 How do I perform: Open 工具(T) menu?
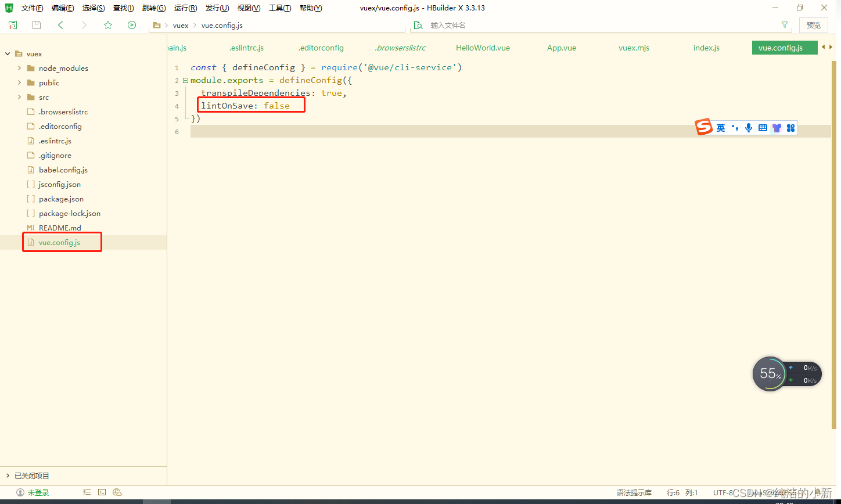(x=279, y=8)
